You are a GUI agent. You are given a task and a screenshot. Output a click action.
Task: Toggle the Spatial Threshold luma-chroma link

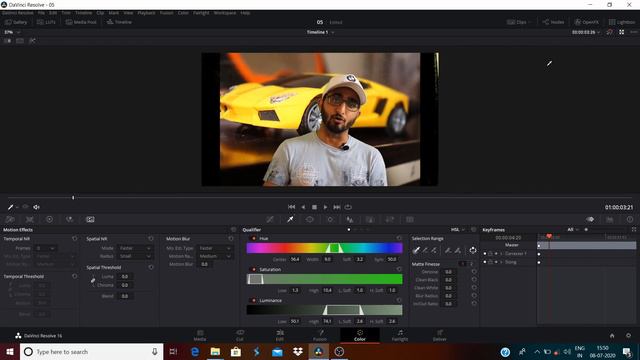point(93,281)
